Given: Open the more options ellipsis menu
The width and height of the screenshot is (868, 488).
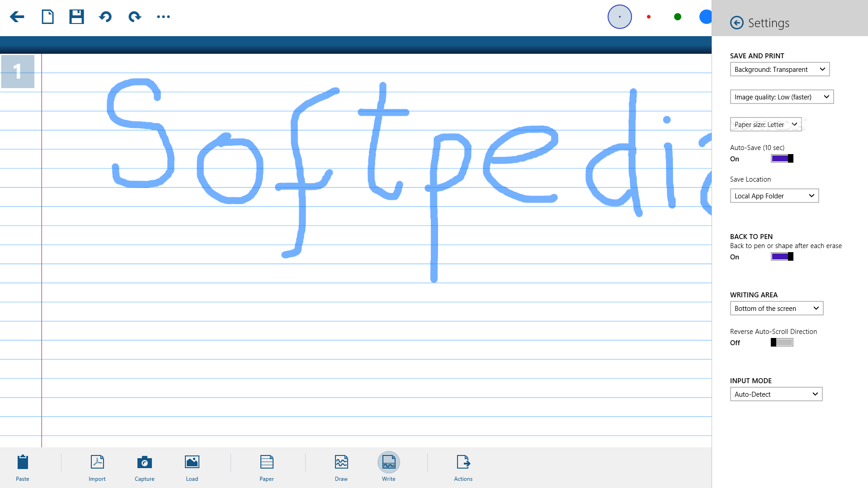Looking at the screenshot, I should (x=163, y=17).
